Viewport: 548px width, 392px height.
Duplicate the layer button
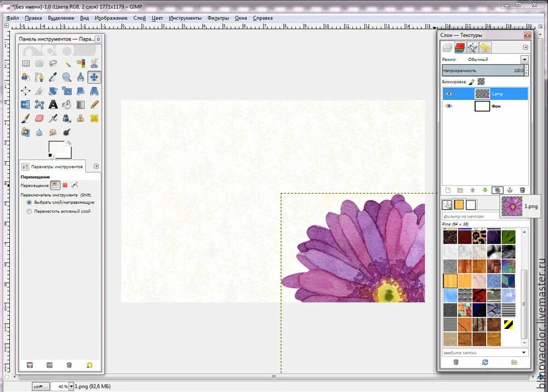[498, 190]
